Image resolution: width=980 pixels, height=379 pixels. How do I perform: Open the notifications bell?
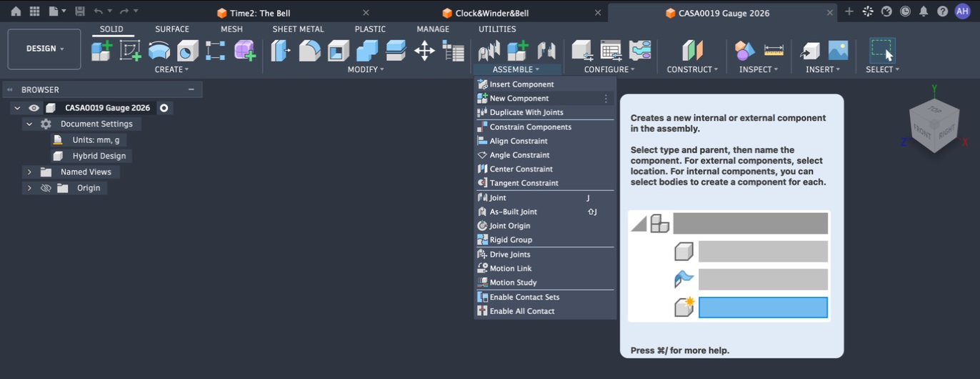point(924,11)
